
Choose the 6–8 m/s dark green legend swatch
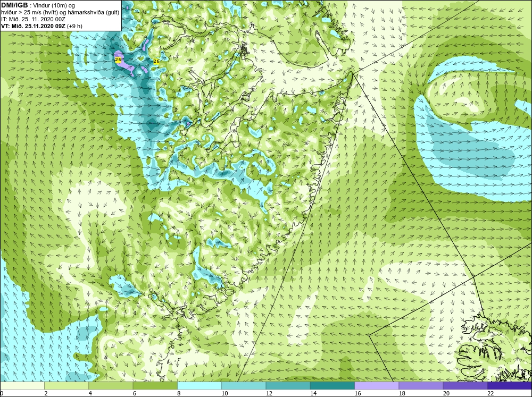click(x=155, y=386)
